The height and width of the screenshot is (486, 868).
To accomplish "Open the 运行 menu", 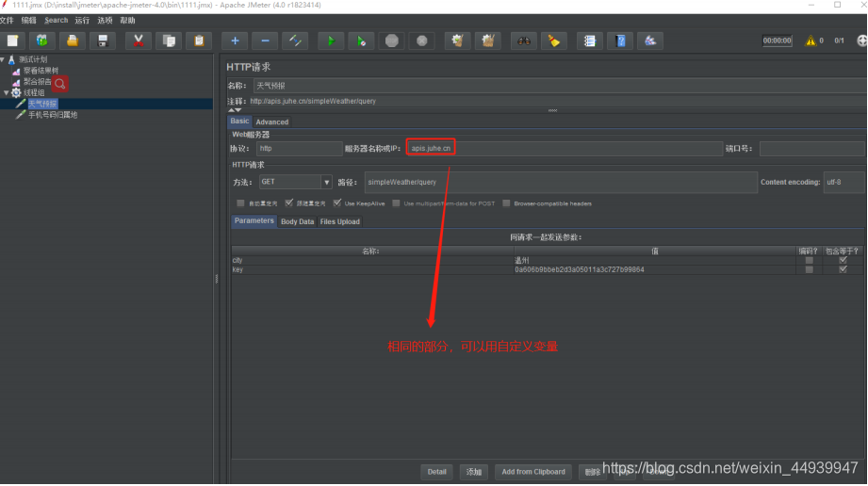I will point(82,21).
